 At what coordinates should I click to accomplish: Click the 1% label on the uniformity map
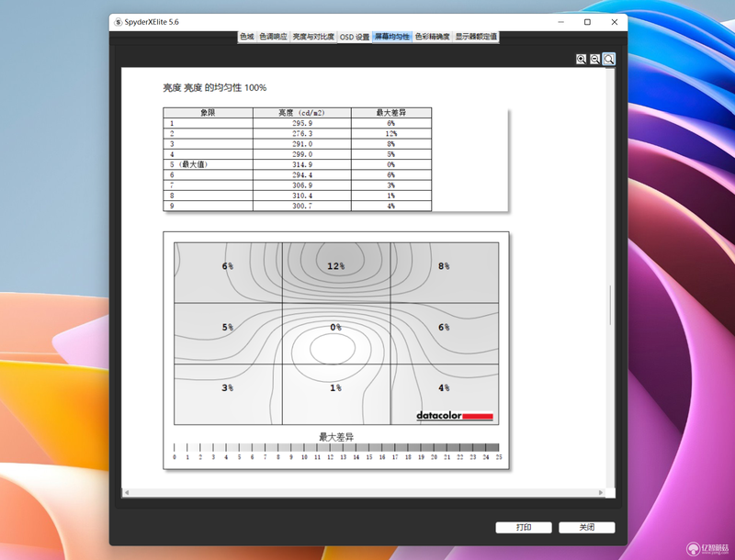[335, 387]
